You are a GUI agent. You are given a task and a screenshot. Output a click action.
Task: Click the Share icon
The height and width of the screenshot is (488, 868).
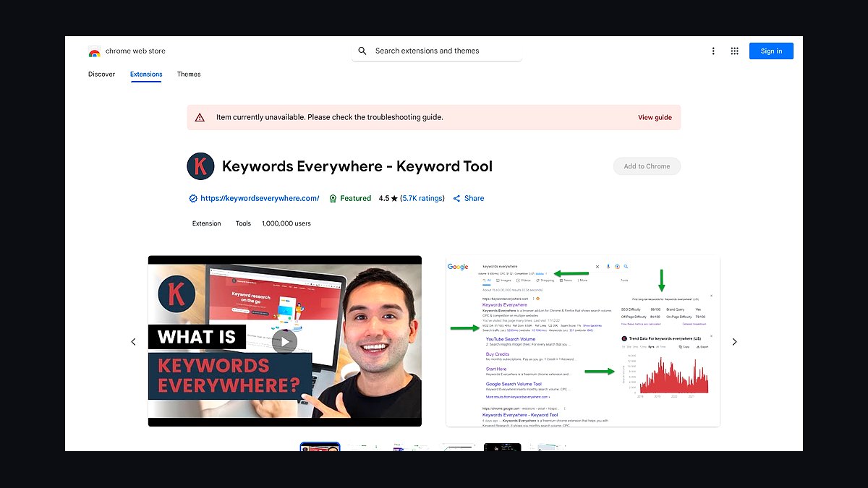click(x=456, y=198)
